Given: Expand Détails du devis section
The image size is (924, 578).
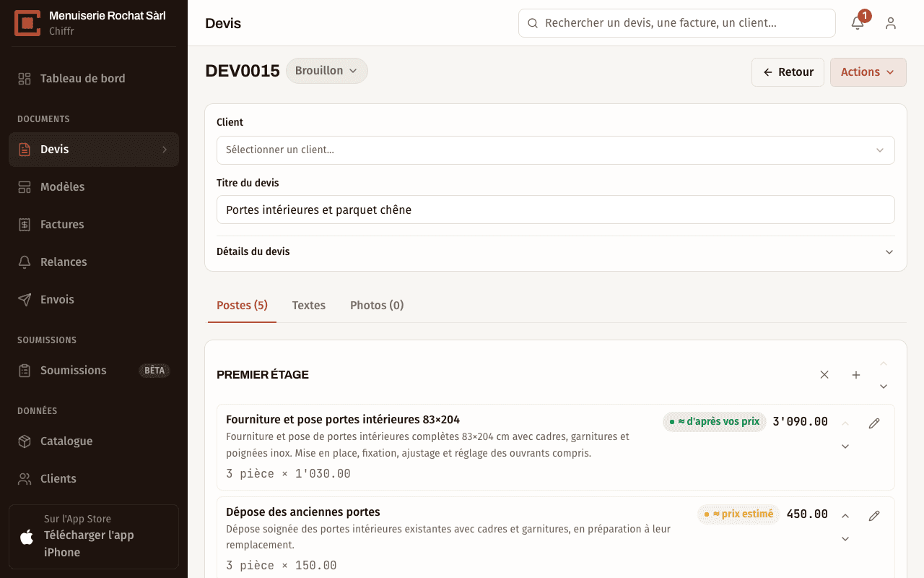Looking at the screenshot, I should [x=556, y=252].
